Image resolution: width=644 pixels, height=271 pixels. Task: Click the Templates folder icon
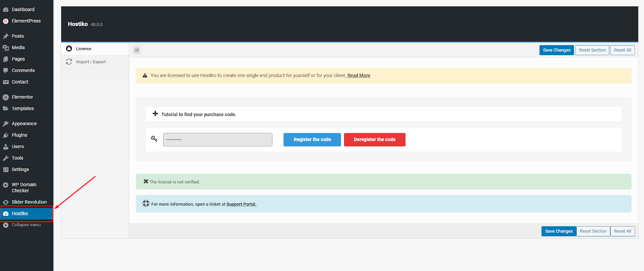[x=6, y=109]
